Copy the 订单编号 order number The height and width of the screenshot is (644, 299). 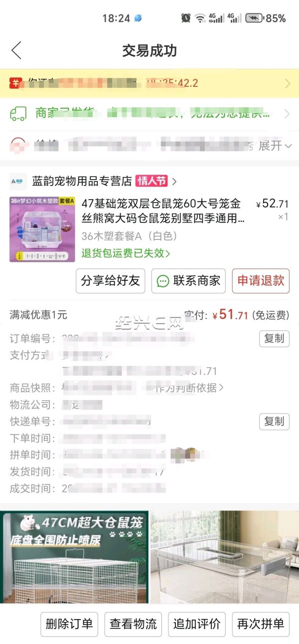pyautogui.click(x=274, y=339)
